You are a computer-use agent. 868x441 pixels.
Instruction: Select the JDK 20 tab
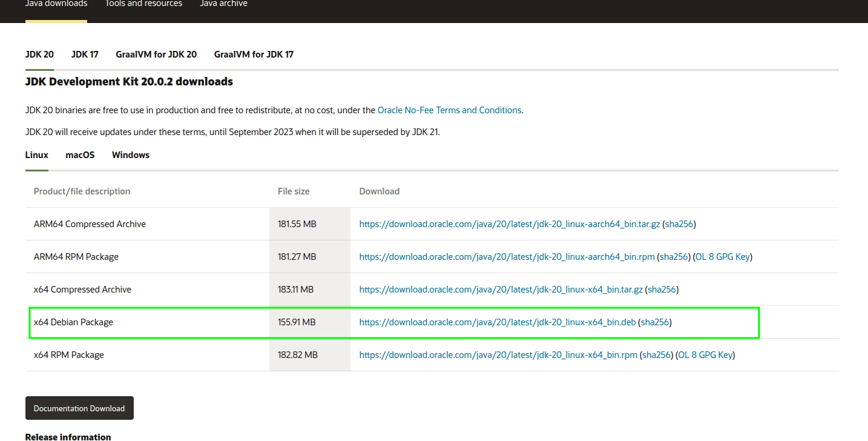click(x=39, y=55)
